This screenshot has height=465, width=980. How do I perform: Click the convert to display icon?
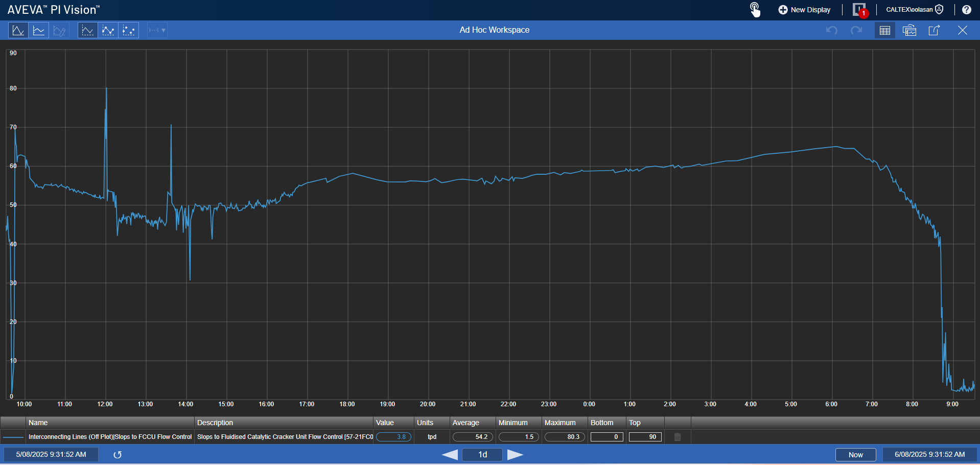(909, 31)
